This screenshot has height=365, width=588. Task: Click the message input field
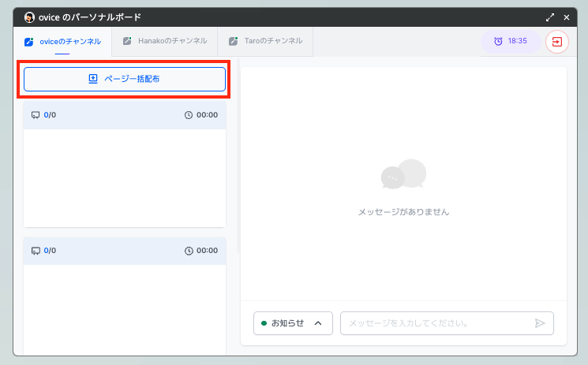pos(447,323)
